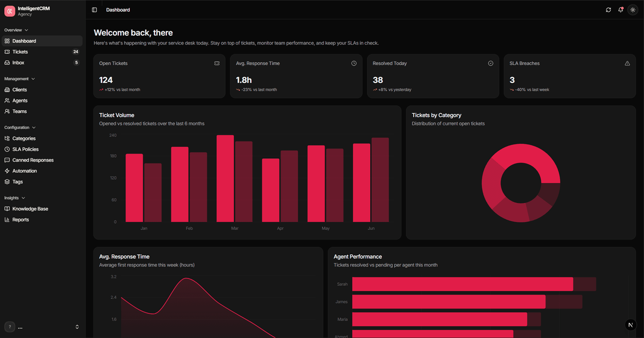The image size is (644, 338).
Task: Click the Clients icon in sidebar
Action: coord(7,90)
